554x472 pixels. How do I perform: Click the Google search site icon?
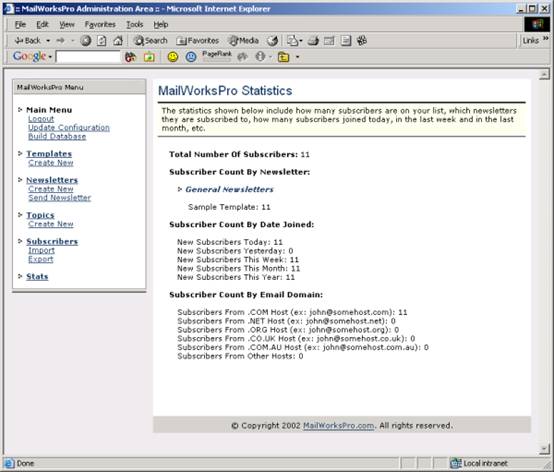[149, 57]
